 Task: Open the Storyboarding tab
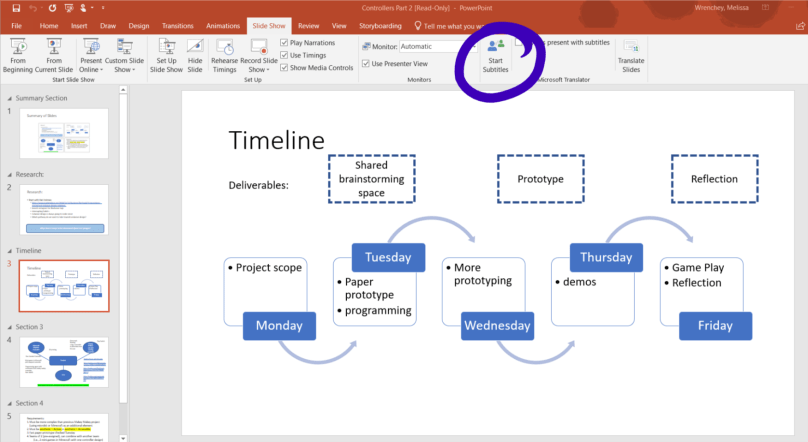tap(381, 26)
